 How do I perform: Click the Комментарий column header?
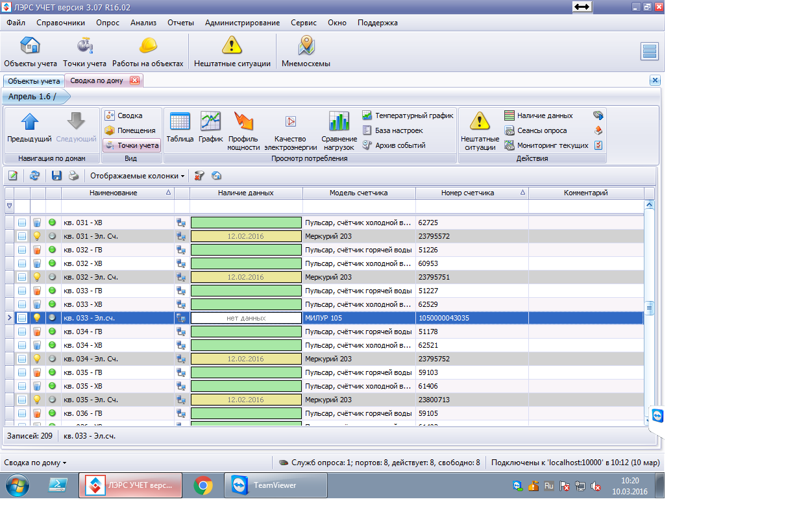(x=586, y=193)
